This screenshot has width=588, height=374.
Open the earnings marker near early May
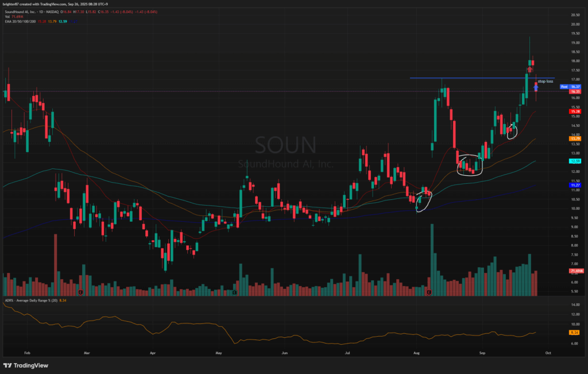click(x=234, y=292)
